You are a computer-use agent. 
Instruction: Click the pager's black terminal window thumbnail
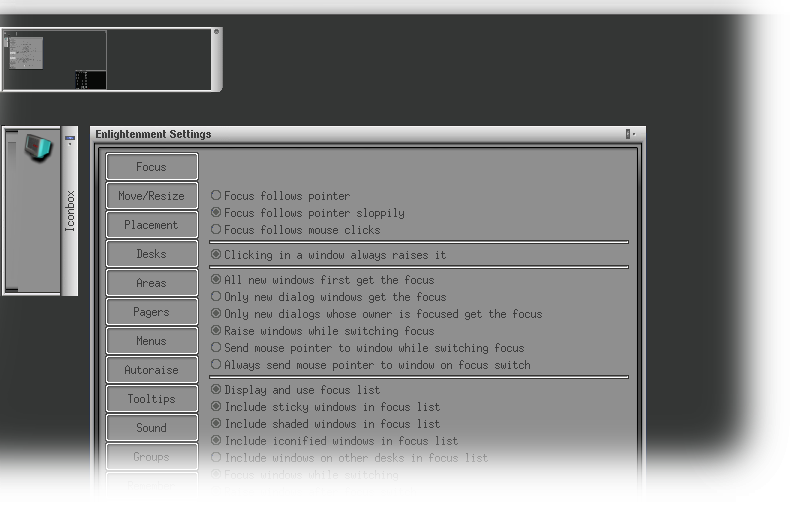point(90,80)
